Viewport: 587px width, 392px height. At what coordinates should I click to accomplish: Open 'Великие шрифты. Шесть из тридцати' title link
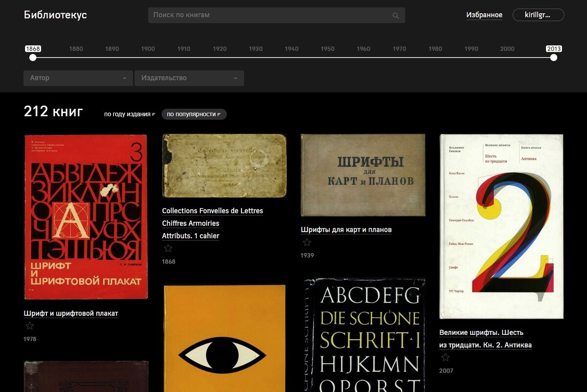(x=485, y=339)
